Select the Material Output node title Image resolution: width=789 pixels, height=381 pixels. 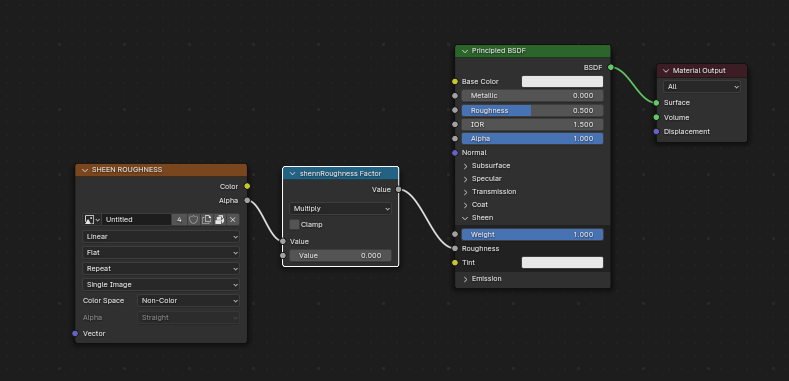699,70
